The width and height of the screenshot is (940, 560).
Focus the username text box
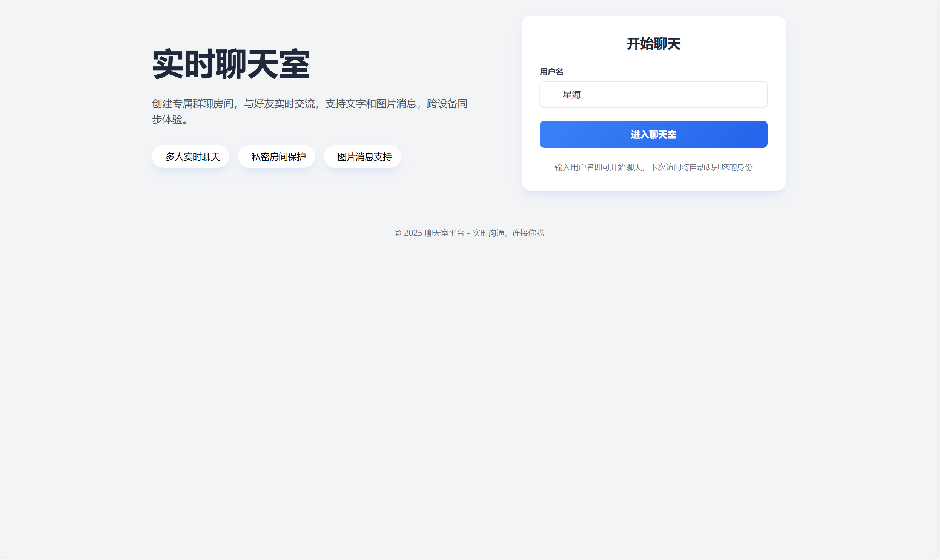653,94
